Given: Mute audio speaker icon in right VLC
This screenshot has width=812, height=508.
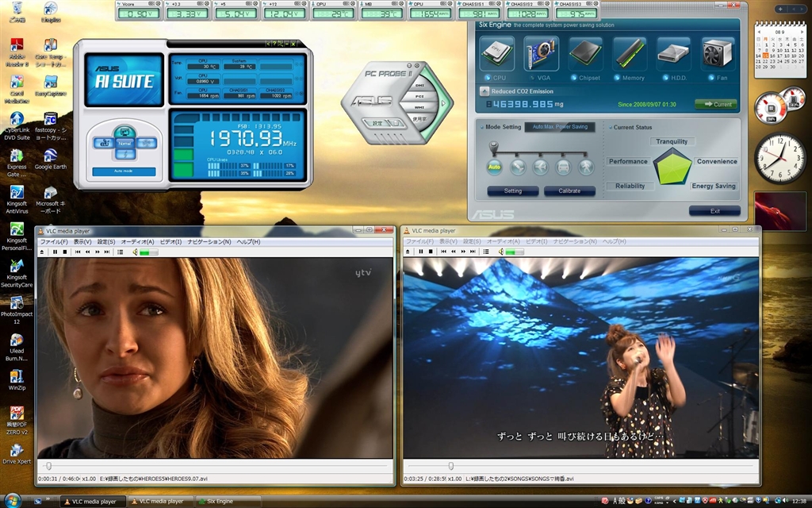Looking at the screenshot, I should click(x=501, y=252).
